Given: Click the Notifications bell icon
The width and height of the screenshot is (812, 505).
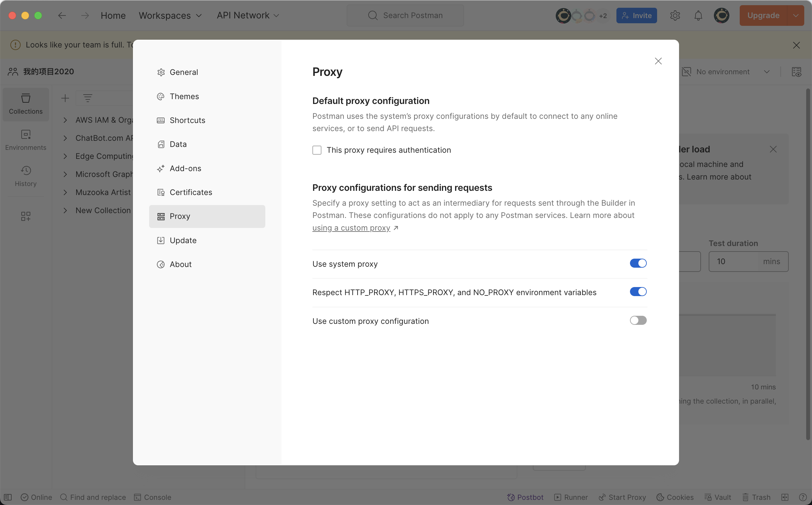Looking at the screenshot, I should click(x=698, y=16).
